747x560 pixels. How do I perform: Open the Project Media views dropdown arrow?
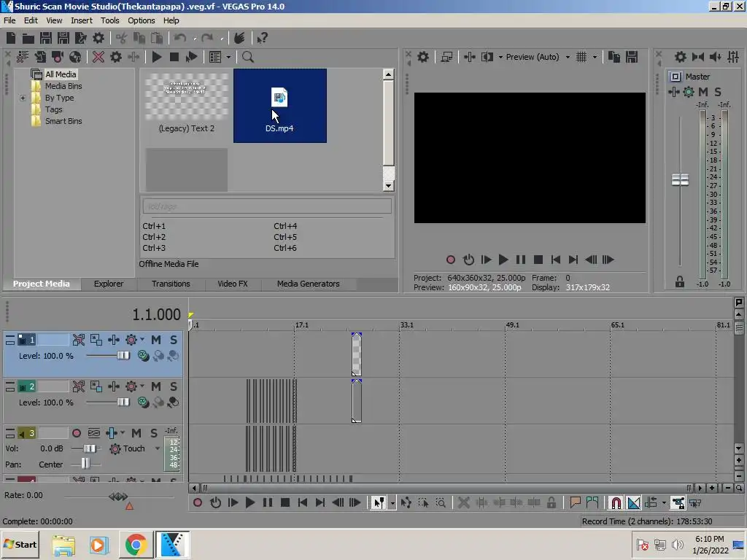click(x=228, y=57)
